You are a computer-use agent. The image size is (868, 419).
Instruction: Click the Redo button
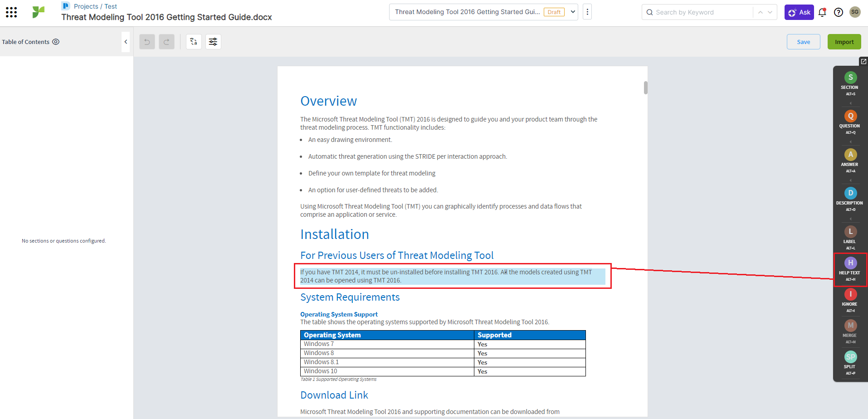pos(166,42)
